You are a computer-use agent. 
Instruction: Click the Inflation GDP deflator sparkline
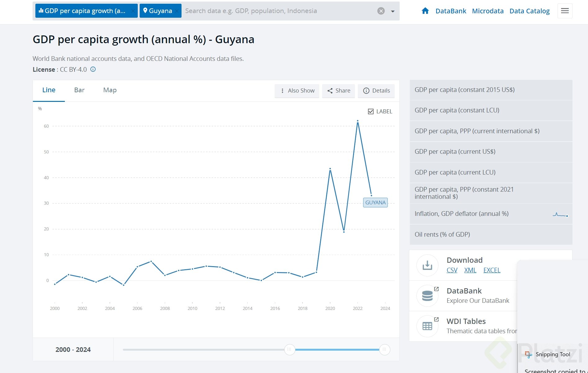[x=560, y=214]
